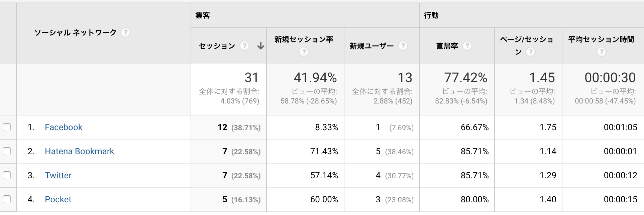Screen dimensions: 644x215
Task: Open the Facebook social network report
Action: coord(64,127)
